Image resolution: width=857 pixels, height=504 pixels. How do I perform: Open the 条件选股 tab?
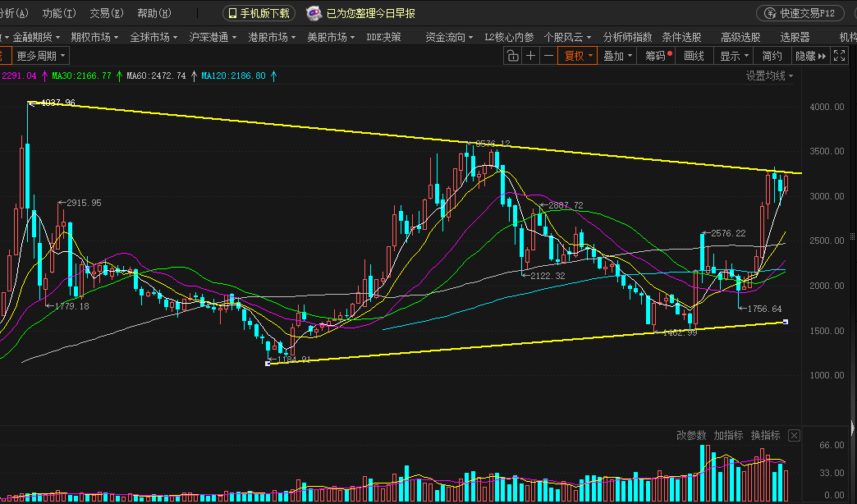click(x=681, y=37)
